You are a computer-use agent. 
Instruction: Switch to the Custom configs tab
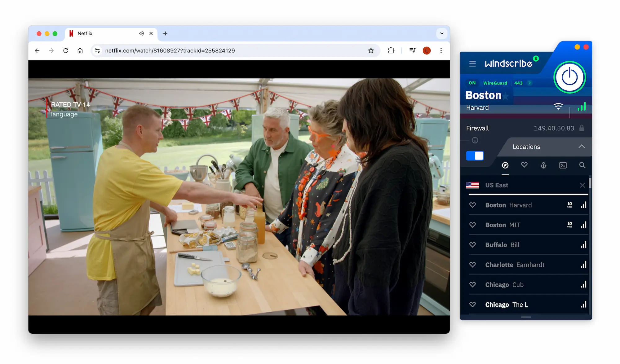[563, 165]
